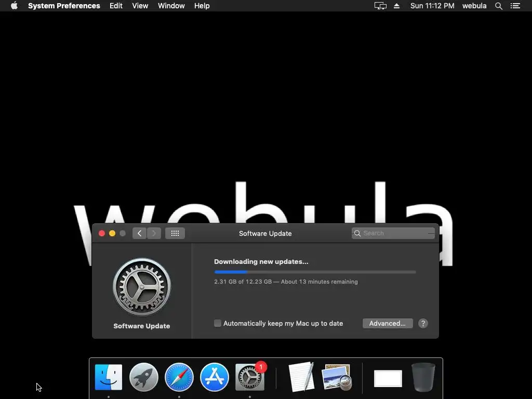This screenshot has height=399, width=532.
Task: Click the large Software Update gear icon
Action: [142, 287]
